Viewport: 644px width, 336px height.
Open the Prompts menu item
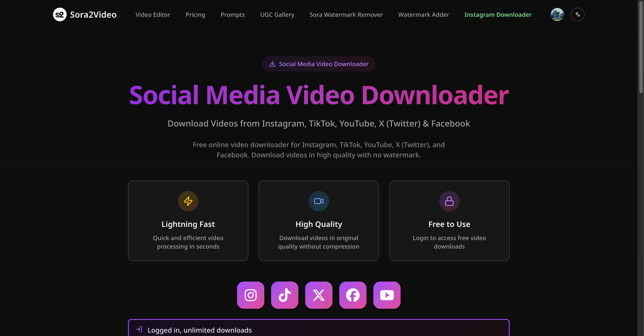point(233,15)
